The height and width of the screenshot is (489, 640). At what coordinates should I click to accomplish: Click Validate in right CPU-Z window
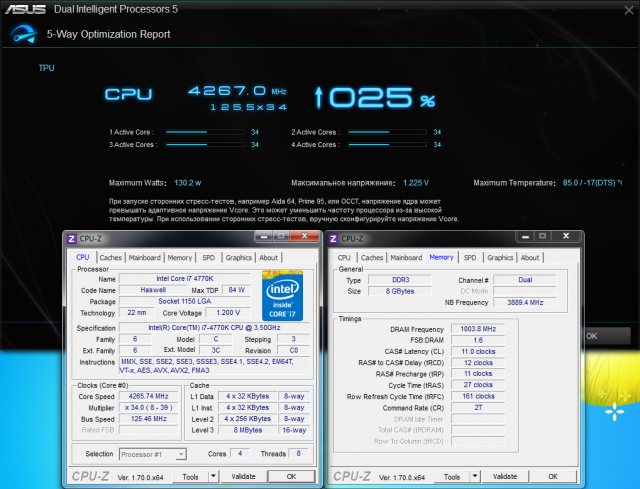(x=505, y=476)
